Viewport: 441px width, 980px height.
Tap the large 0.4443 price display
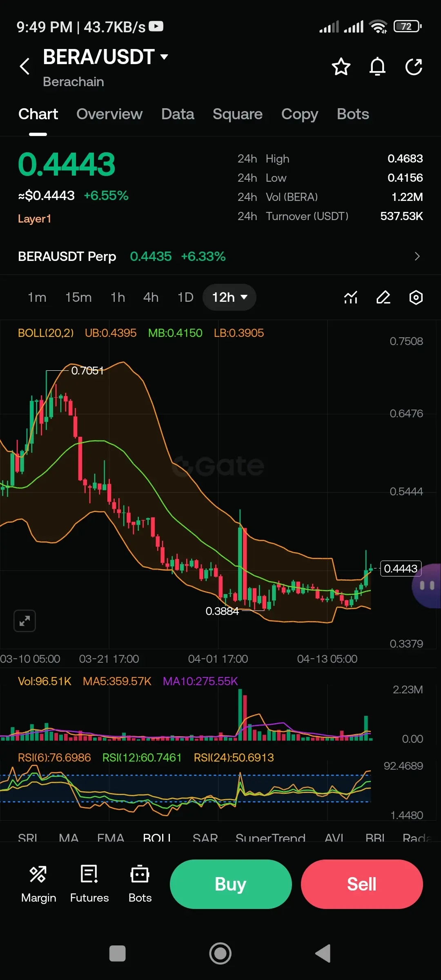coord(67,165)
